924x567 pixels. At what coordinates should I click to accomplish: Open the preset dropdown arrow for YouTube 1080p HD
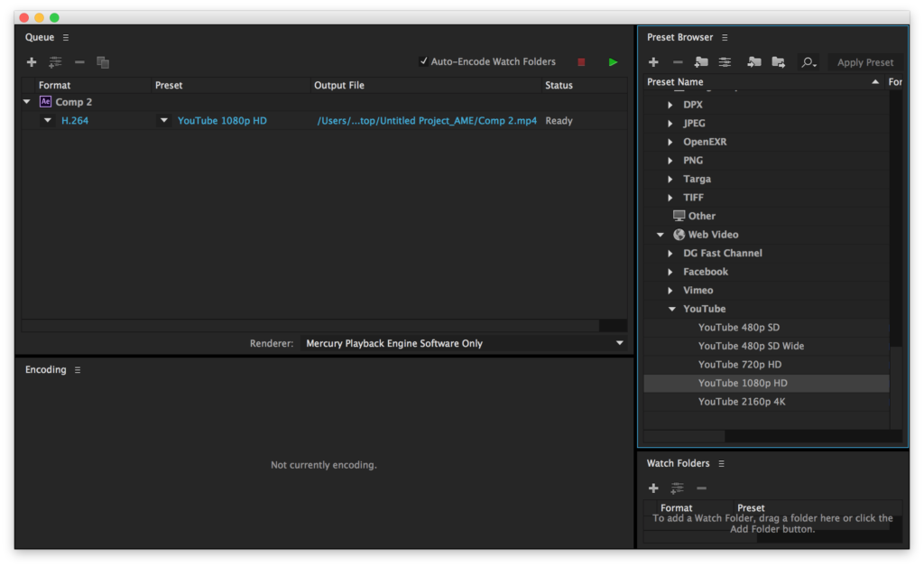click(164, 120)
